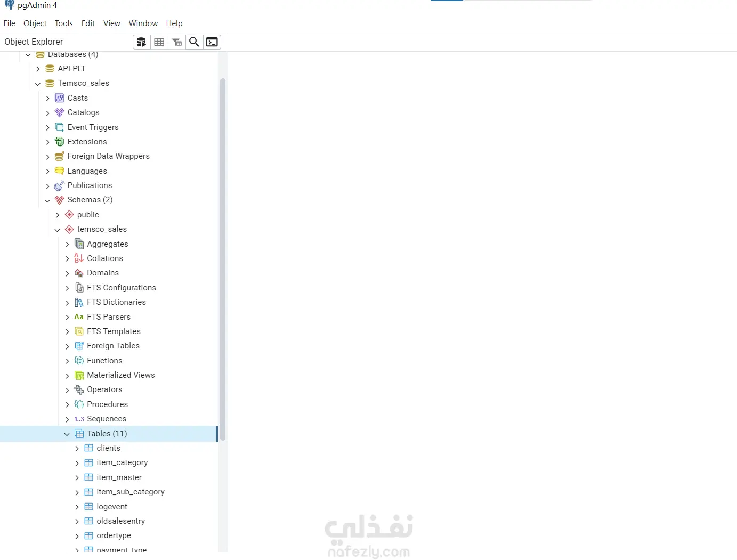Select the API-PLT database label

[x=72, y=69]
